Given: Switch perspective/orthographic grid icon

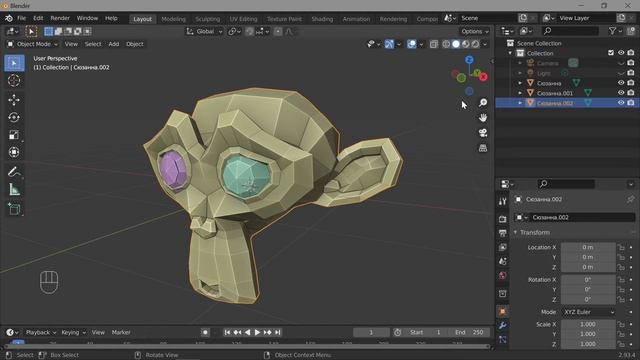Looking at the screenshot, I should click(483, 148).
